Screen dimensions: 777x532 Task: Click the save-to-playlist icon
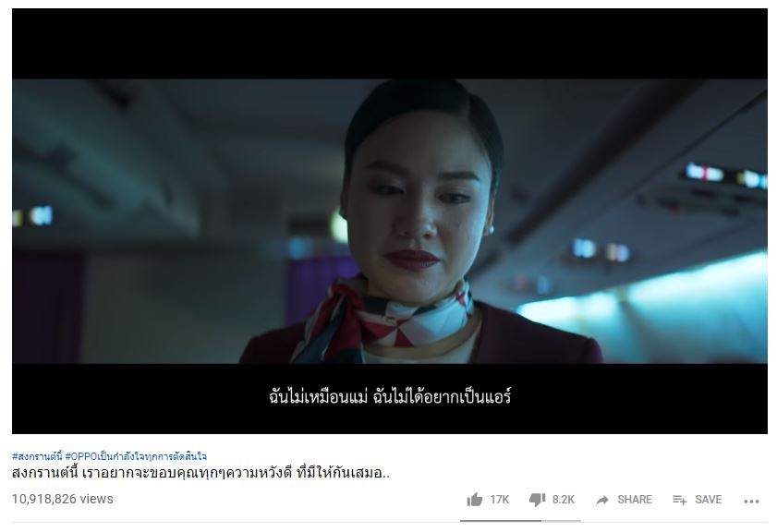click(679, 500)
